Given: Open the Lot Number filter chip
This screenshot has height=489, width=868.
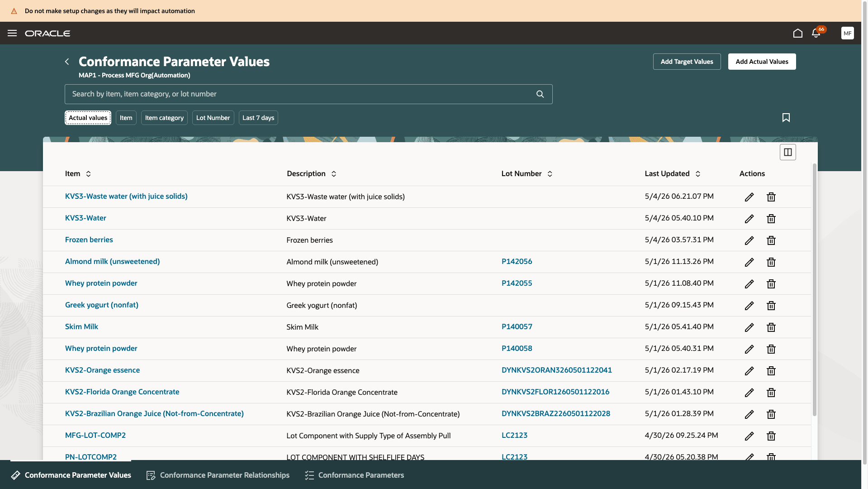Looking at the screenshot, I should point(213,118).
